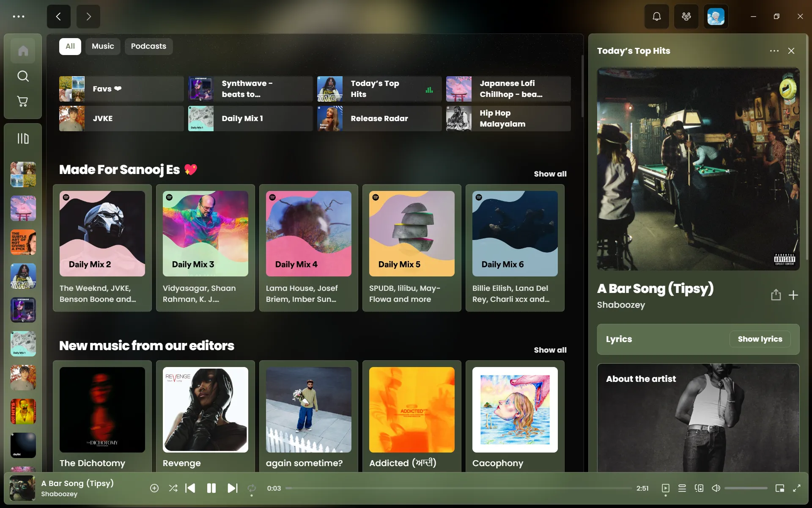812x508 pixels.
Task: Open Your Library icon in sidebar
Action: [23, 138]
